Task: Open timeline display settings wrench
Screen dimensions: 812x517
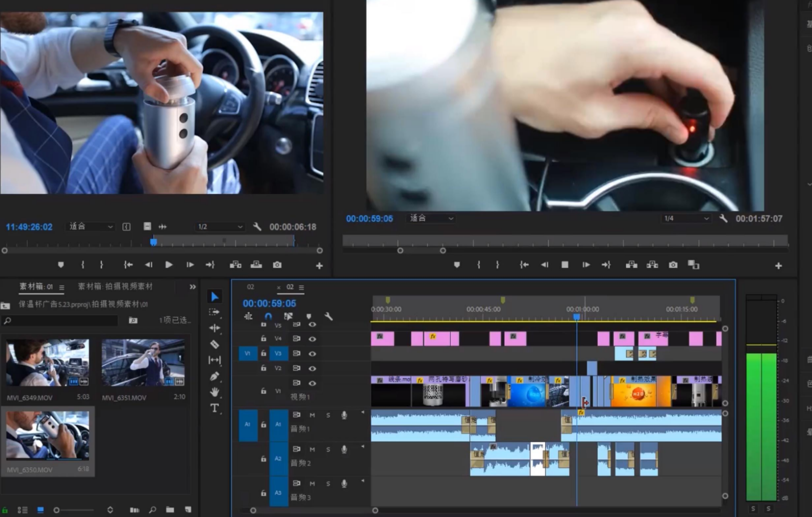Action: coord(328,316)
